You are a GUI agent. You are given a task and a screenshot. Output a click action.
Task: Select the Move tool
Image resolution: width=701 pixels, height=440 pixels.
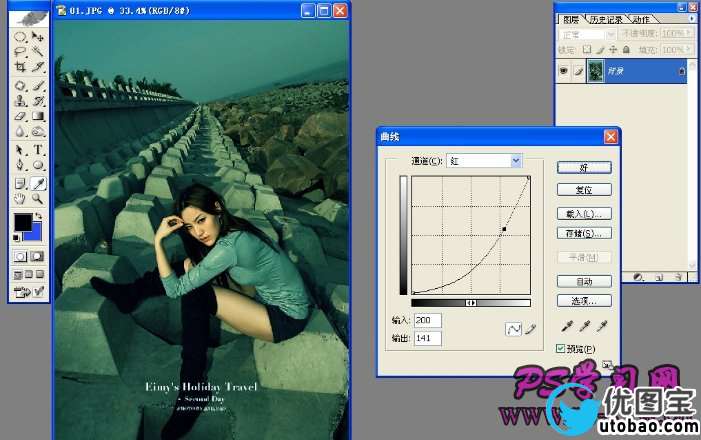click(x=38, y=37)
